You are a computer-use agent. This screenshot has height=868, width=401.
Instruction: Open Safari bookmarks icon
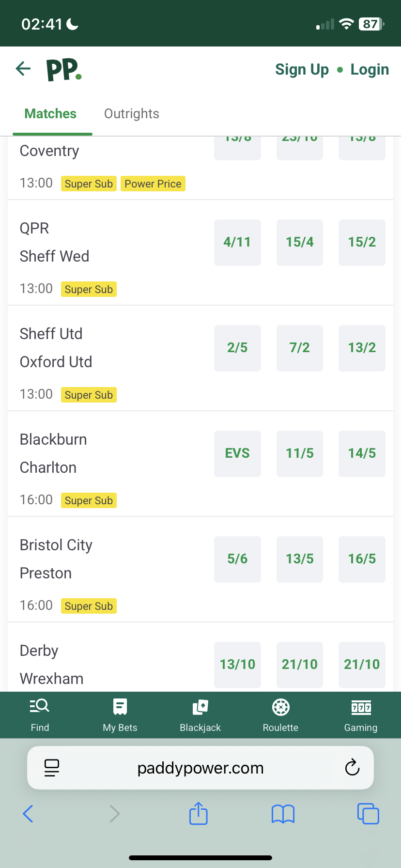[283, 814]
